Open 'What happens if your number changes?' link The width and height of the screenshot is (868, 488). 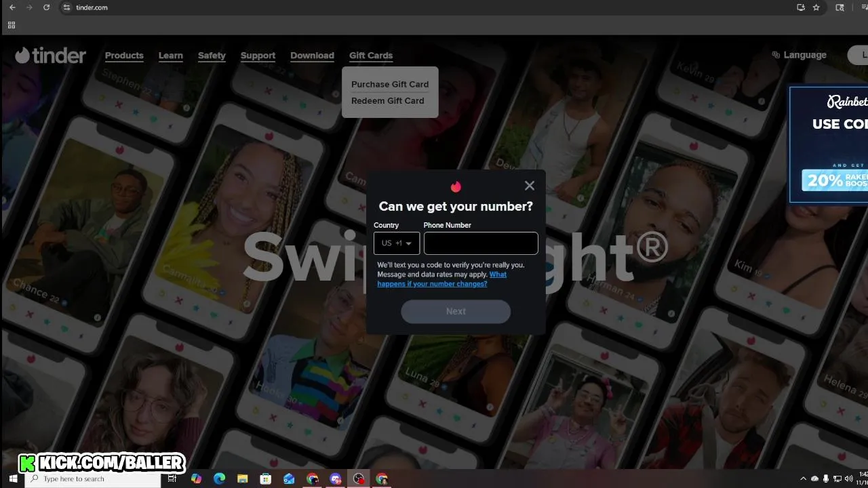click(x=442, y=279)
